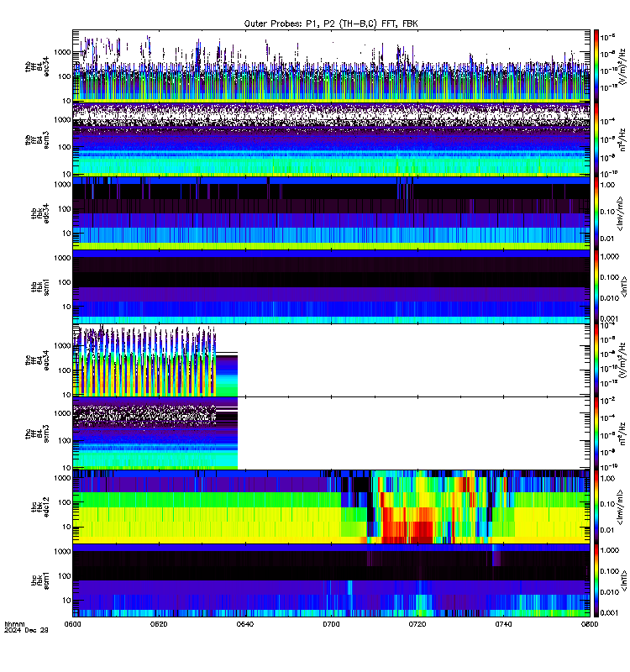Click the nT²/Hz unit label of thc scm3

point(623,433)
